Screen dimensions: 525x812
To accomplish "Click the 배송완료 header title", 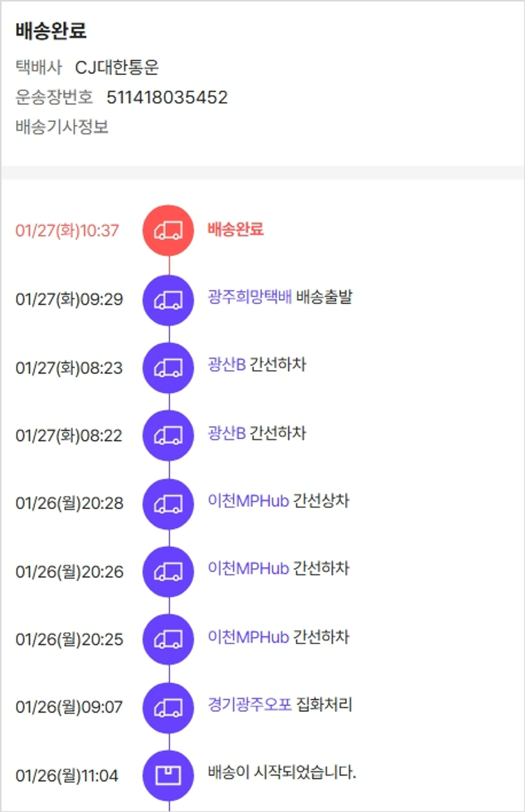I will 50,31.
